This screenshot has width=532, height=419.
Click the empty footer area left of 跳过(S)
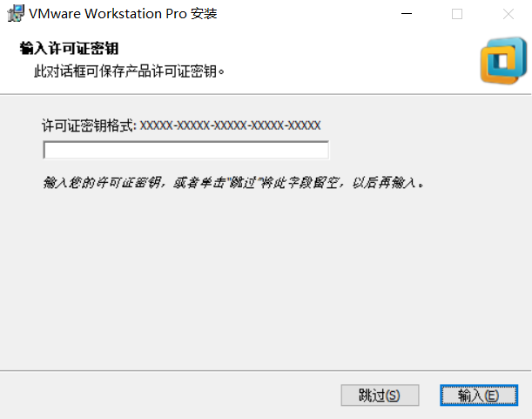click(x=170, y=395)
